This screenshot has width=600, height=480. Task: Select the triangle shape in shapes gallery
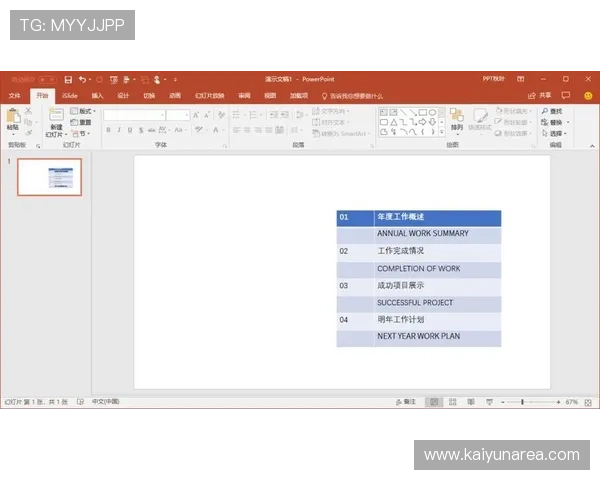(x=393, y=122)
